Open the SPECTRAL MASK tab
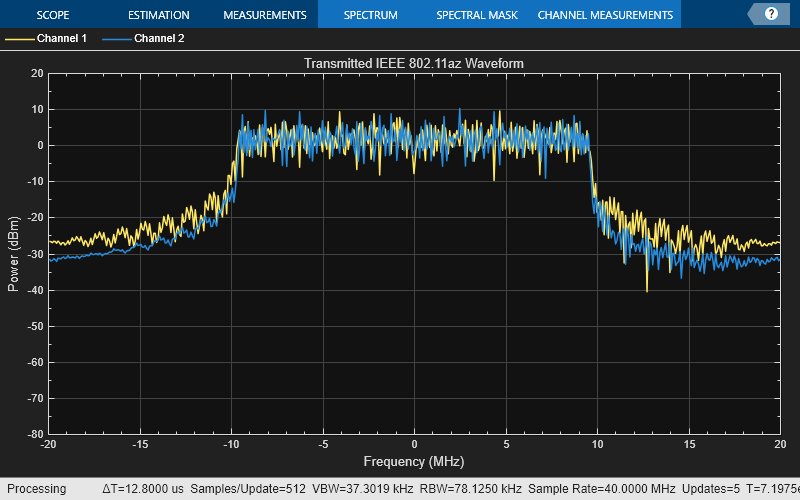The width and height of the screenshot is (800, 500). coord(477,15)
